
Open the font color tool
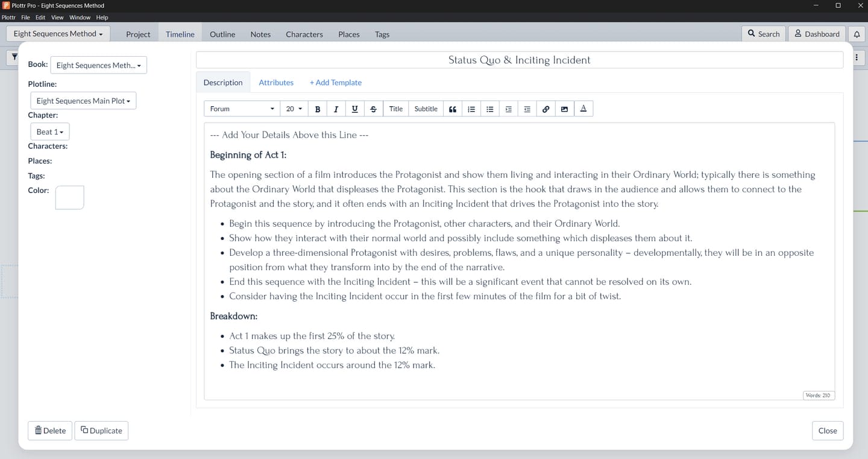[583, 109]
